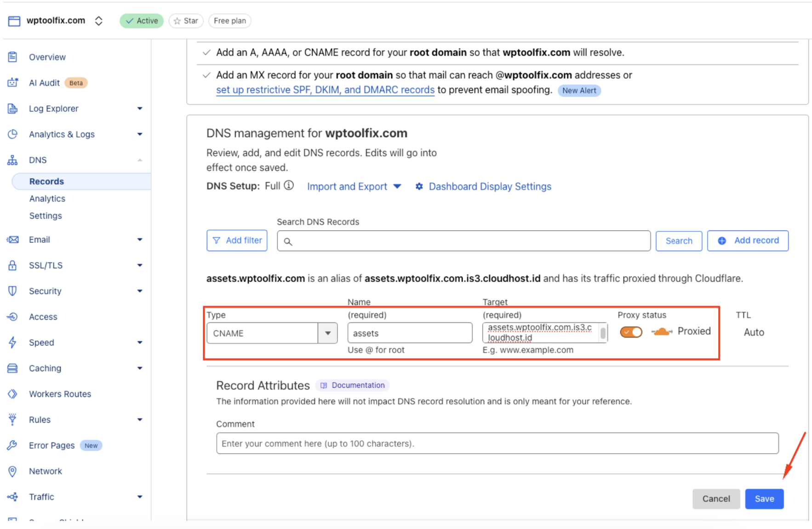Click the Speed lightning bolt icon
This screenshot has height=529, width=812.
coord(12,342)
